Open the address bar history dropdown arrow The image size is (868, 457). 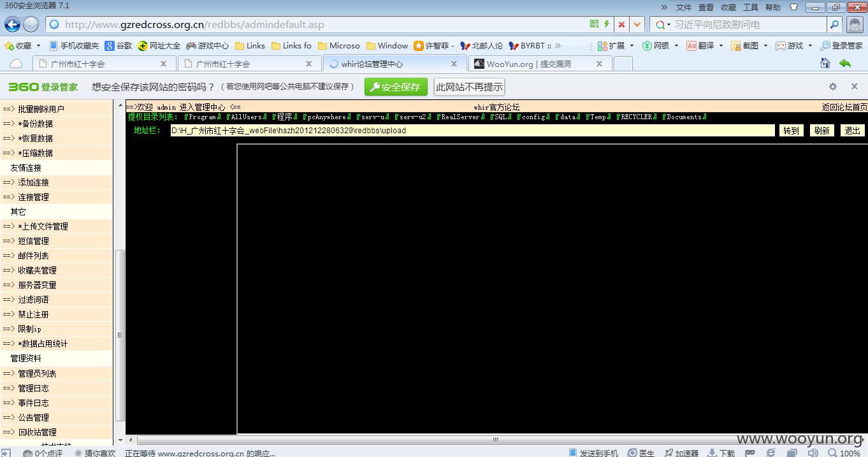pyautogui.click(x=637, y=25)
